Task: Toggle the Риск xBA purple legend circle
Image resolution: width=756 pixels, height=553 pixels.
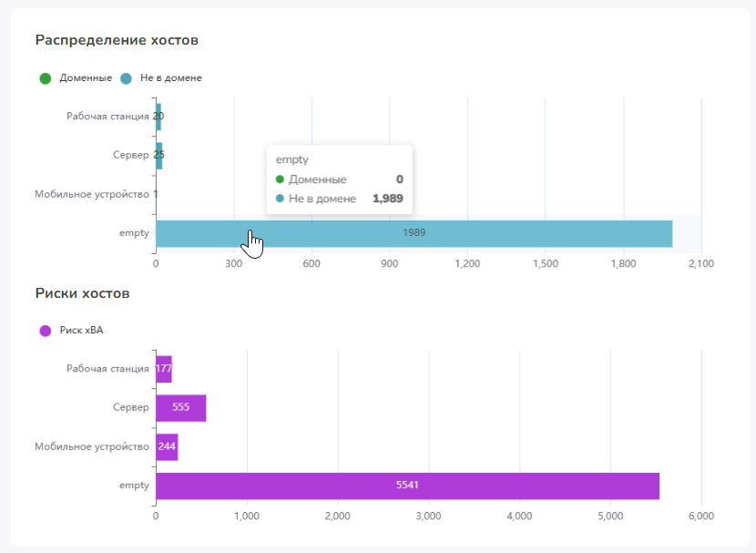Action: [x=46, y=331]
